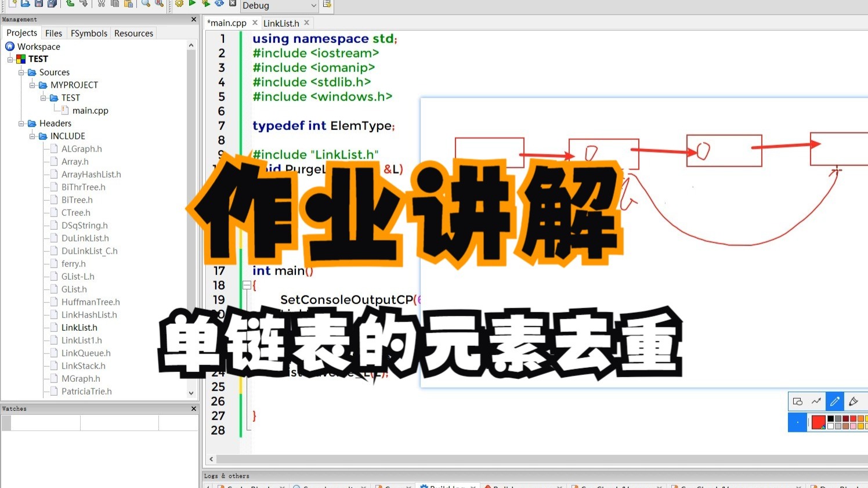The width and height of the screenshot is (868, 488).
Task: Select the highlighter marker in the annotation toolbar
Action: click(853, 401)
